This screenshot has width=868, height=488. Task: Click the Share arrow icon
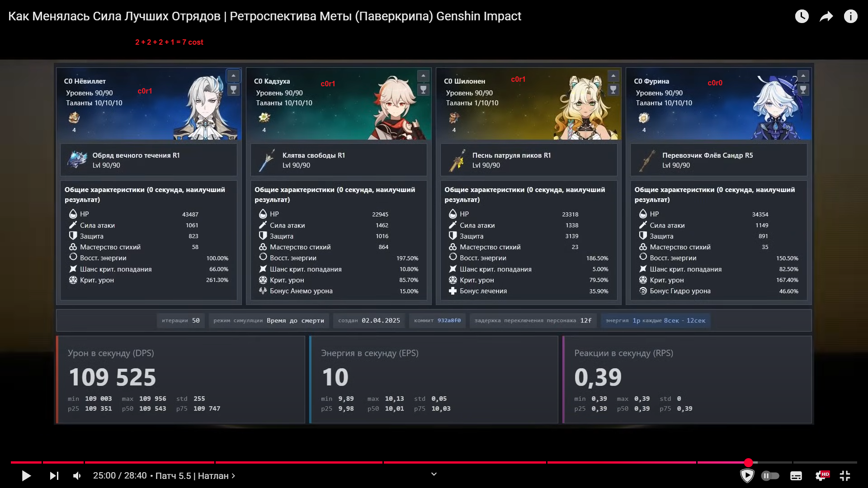(x=826, y=17)
